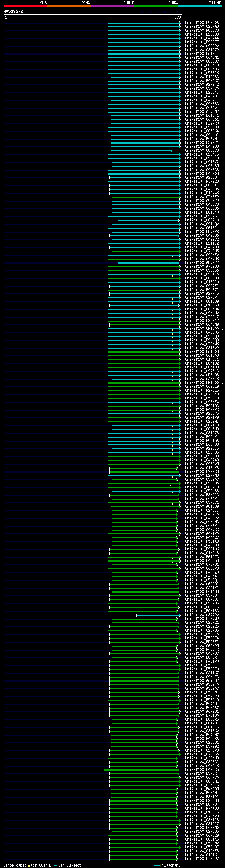The height and width of the screenshot is (868, 225).
Task: Select the UniRef100_B4QUH7 label
Action: coord(202,735)
